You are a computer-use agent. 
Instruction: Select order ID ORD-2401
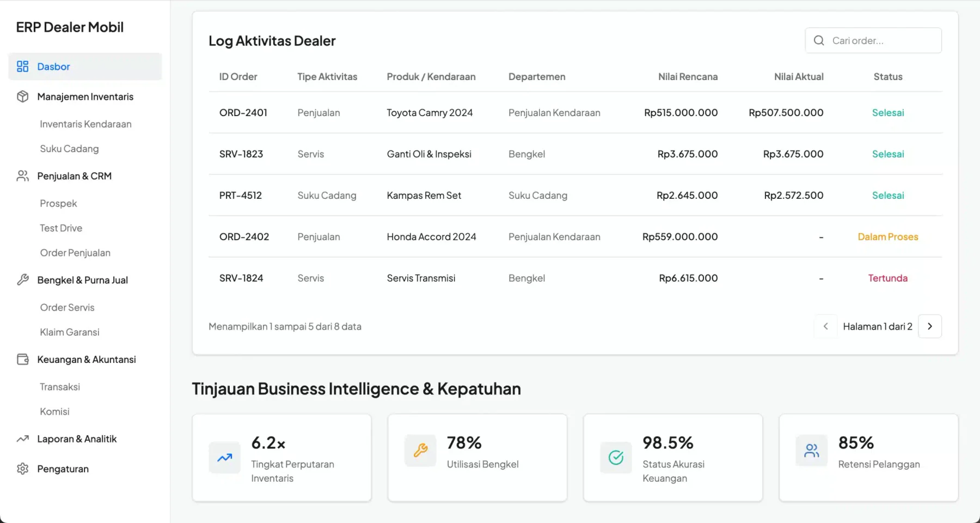click(243, 113)
